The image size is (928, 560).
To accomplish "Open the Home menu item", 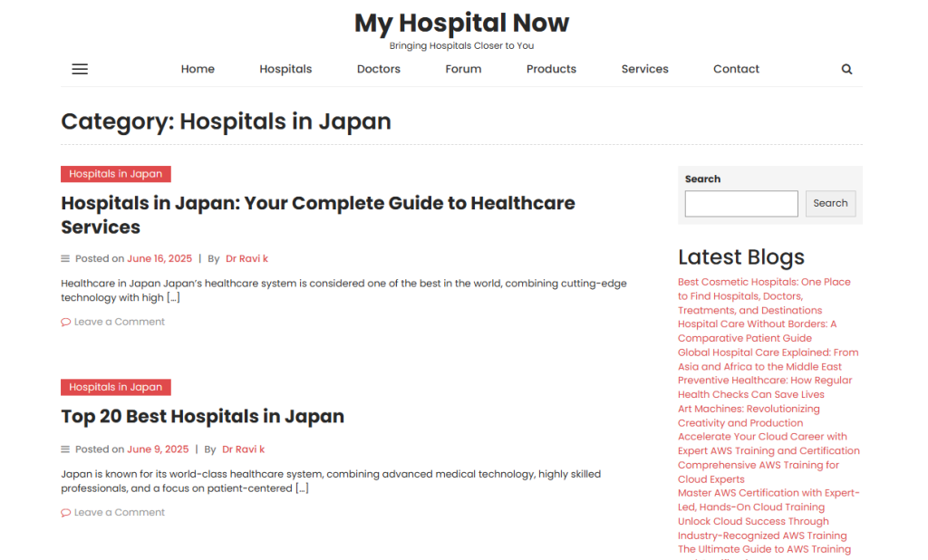I will pos(198,69).
